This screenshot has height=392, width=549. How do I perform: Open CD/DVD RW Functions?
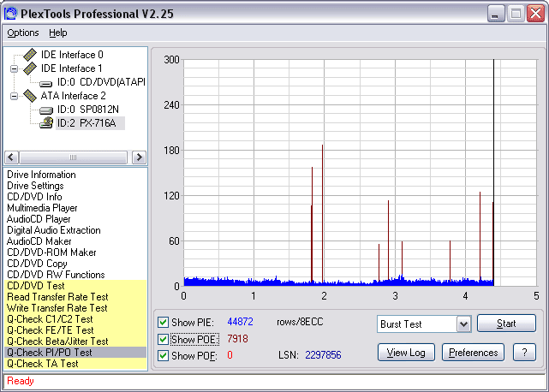coord(56,275)
